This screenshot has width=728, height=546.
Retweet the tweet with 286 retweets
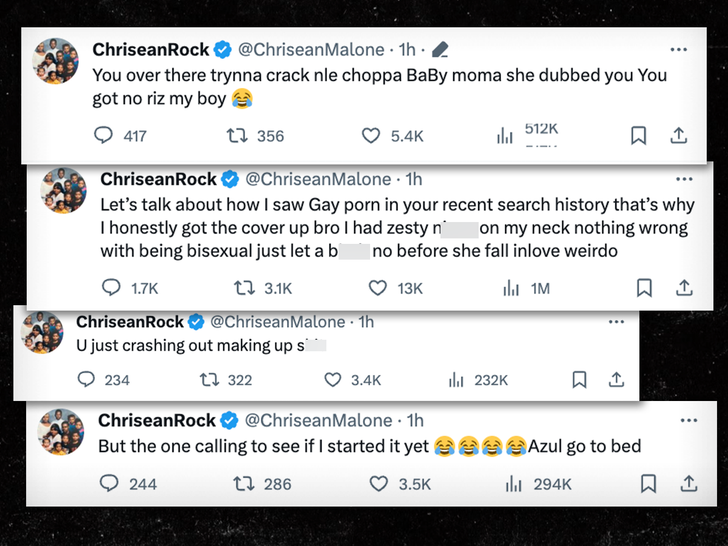click(242, 484)
